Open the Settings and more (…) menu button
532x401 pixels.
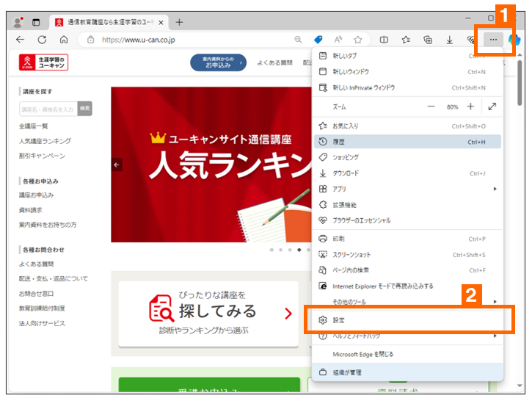coord(494,40)
